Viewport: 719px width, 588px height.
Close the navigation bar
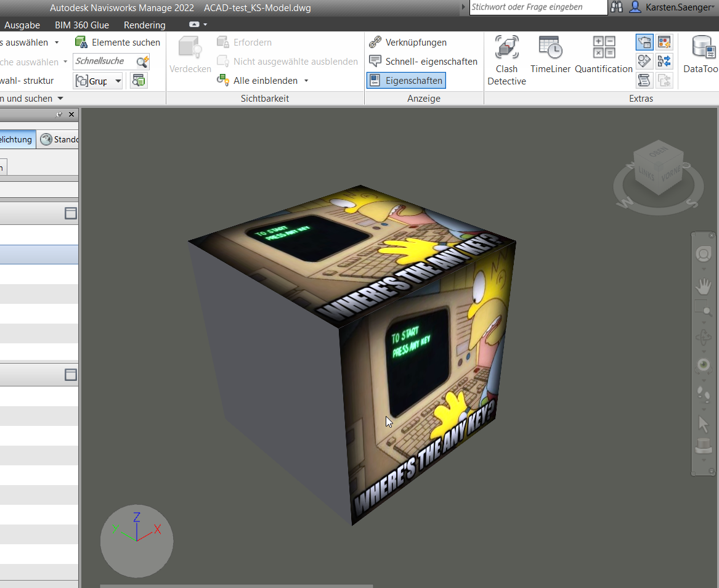click(712, 235)
